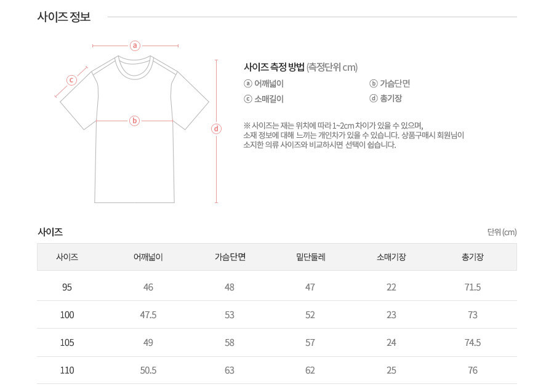Select the ⓒ 소매길이 legend icon

pos(248,99)
